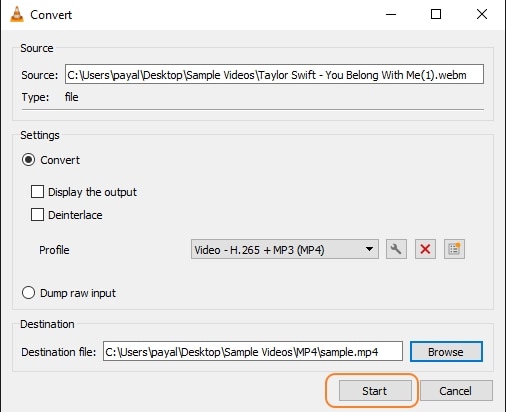Select Dump raw input option
506x412 pixels.
(28, 293)
